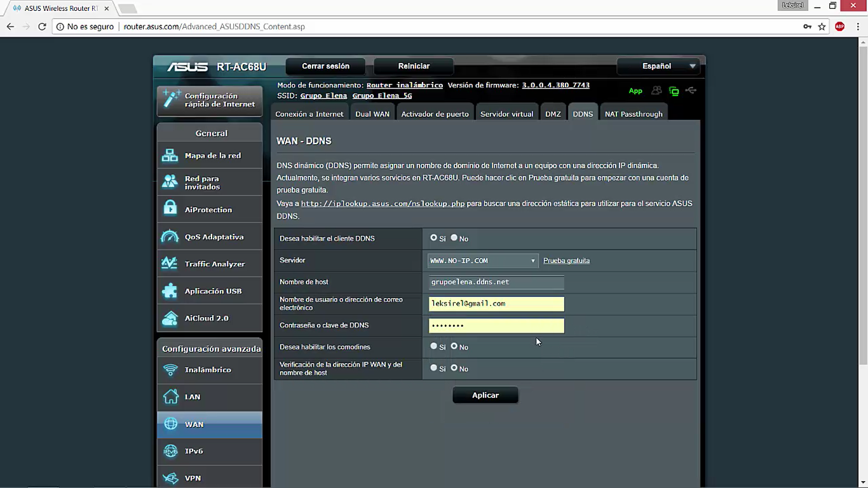This screenshot has width=868, height=488.
Task: Bookmark page with the star icon
Action: (x=822, y=27)
